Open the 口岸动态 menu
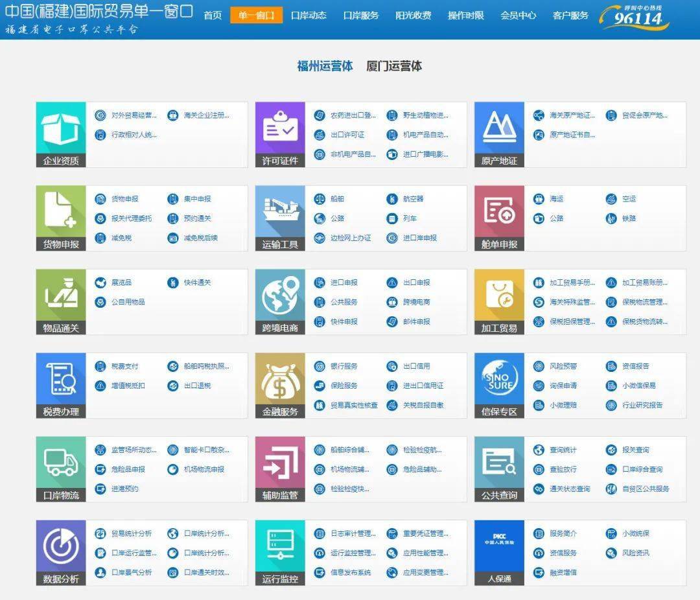 [309, 15]
